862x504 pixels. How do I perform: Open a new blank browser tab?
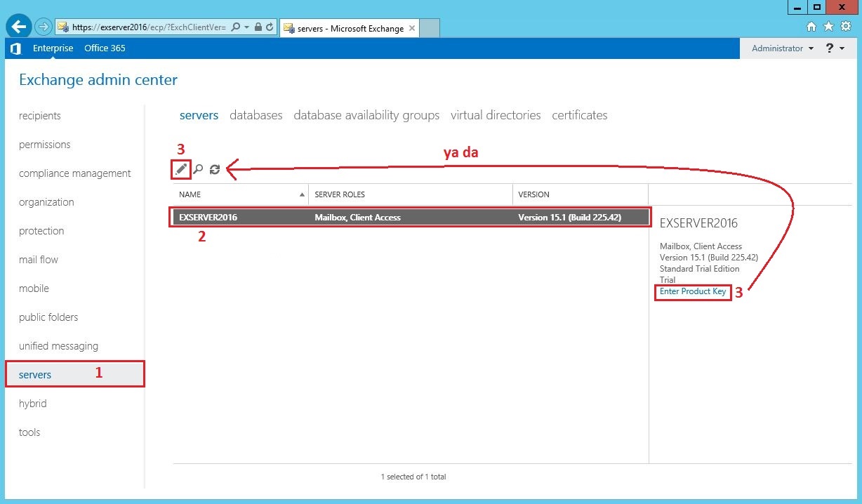[x=430, y=29]
